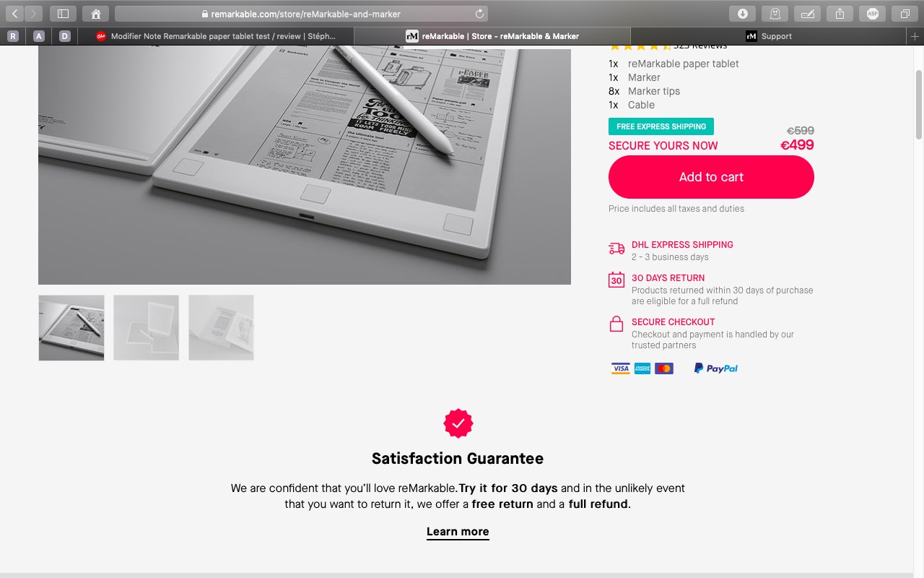Open a new tab with plus button
The width and height of the screenshot is (924, 578).
(916, 36)
